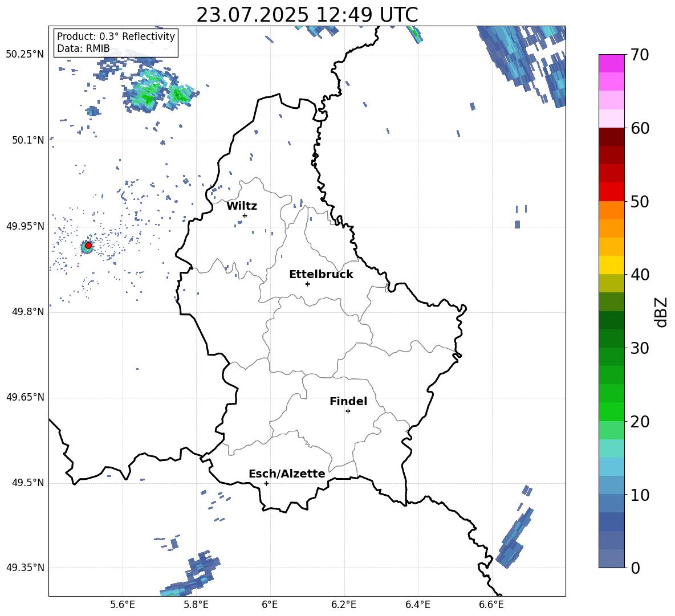This screenshot has width=675, height=616.
Task: Click the longitude label 6.4°E
Action: pos(417,605)
